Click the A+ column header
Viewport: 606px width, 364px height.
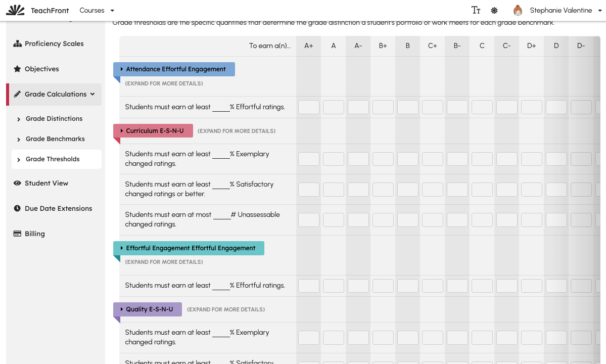(x=309, y=45)
